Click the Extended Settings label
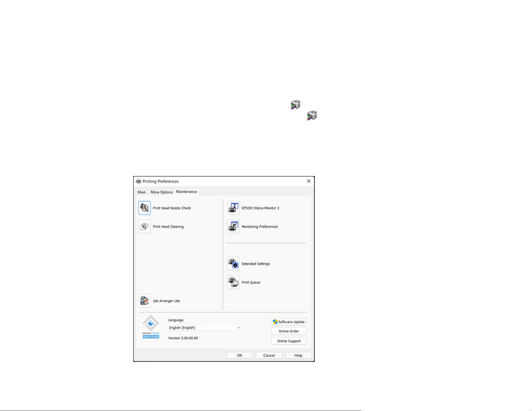Image resolution: width=532 pixels, height=411 pixels. 256,264
